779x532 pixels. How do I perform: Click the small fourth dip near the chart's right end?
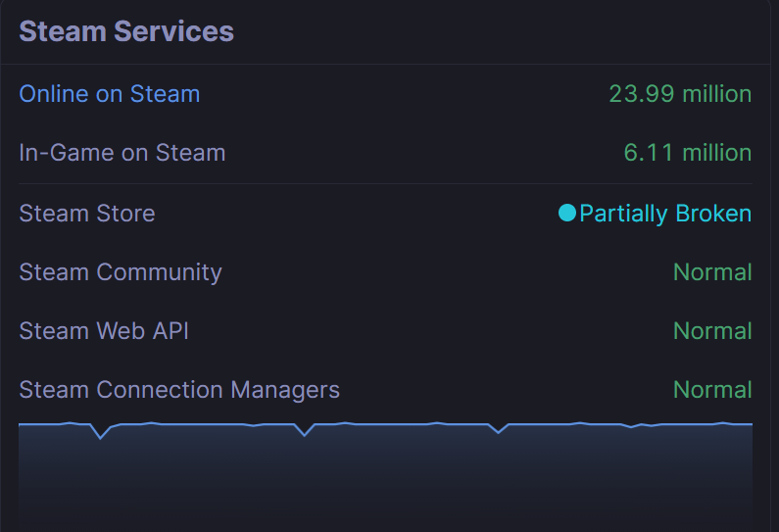pos(633,427)
